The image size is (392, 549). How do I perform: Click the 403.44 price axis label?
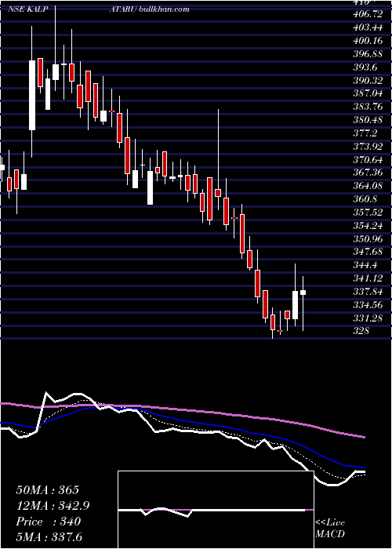tap(368, 27)
